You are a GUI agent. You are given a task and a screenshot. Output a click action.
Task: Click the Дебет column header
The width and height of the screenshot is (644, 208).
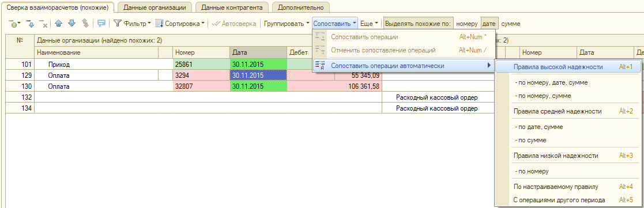click(x=299, y=52)
